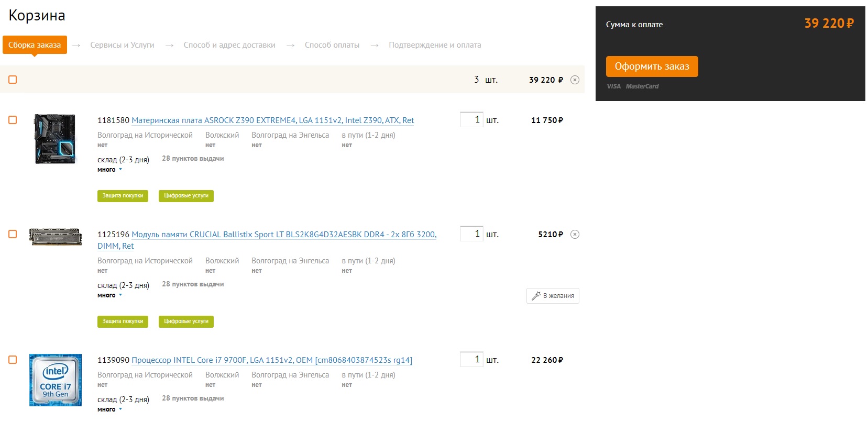Click Цифровые услуги for the memory module

point(186,321)
